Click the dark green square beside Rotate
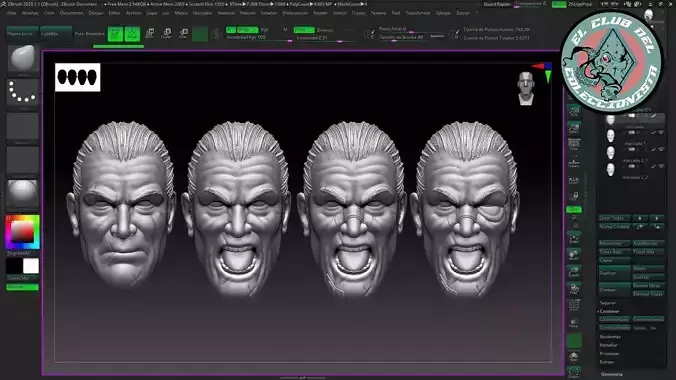 [x=200, y=34]
